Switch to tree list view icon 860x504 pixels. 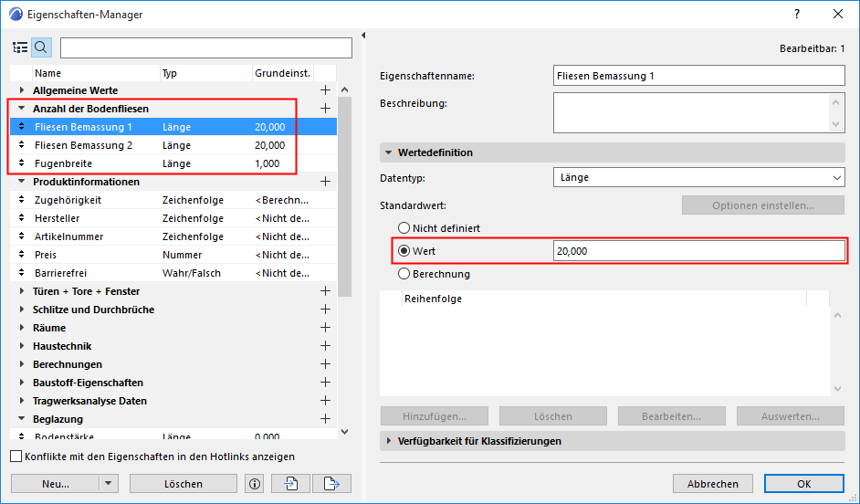[20, 47]
